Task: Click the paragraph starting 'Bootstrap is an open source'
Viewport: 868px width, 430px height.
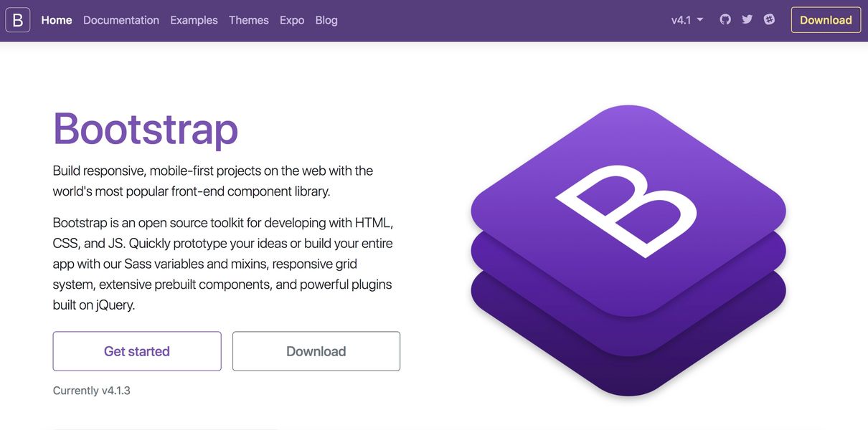Action: [223, 264]
